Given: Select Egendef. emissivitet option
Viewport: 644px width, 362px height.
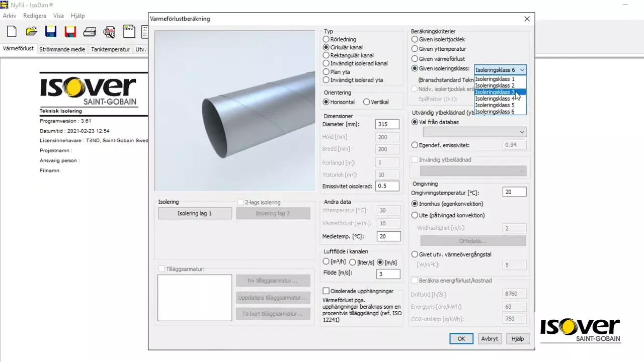Looking at the screenshot, I should pyautogui.click(x=440, y=145).
